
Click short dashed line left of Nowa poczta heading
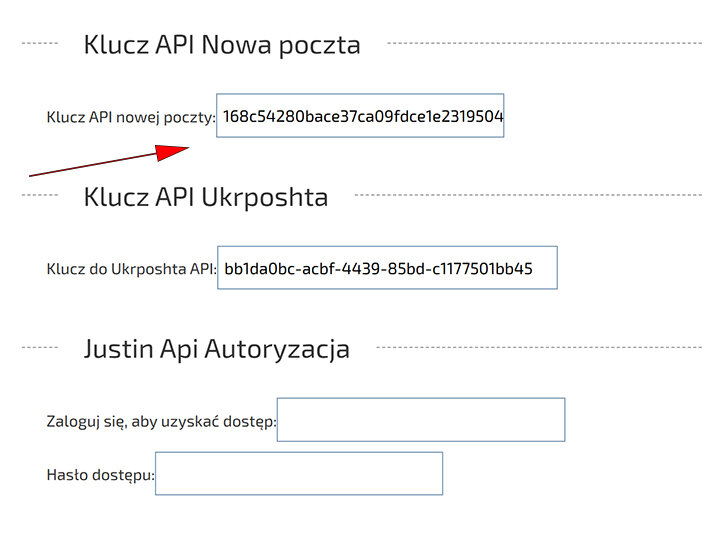pyautogui.click(x=40, y=44)
